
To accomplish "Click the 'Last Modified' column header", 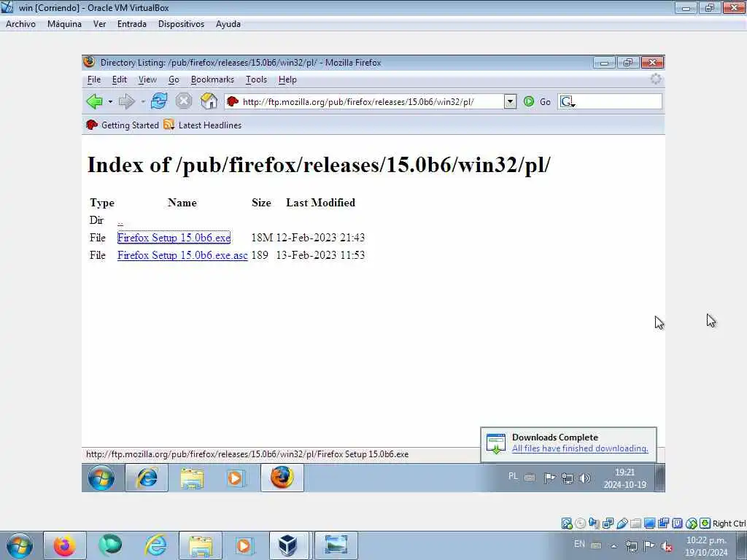I will click(x=321, y=203).
